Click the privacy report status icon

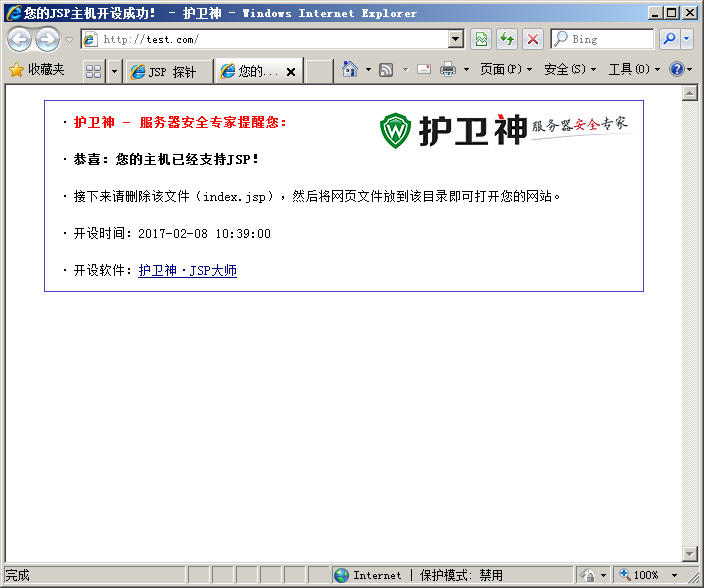587,575
